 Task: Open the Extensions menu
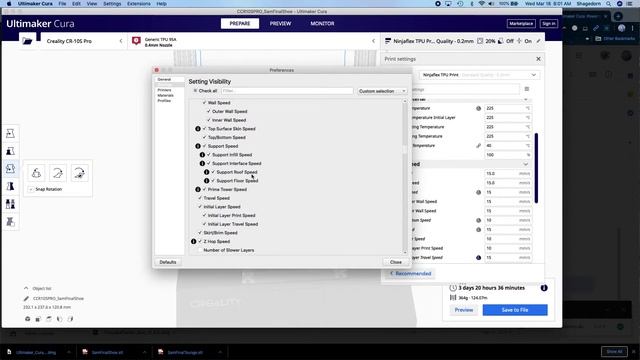[x=138, y=4]
